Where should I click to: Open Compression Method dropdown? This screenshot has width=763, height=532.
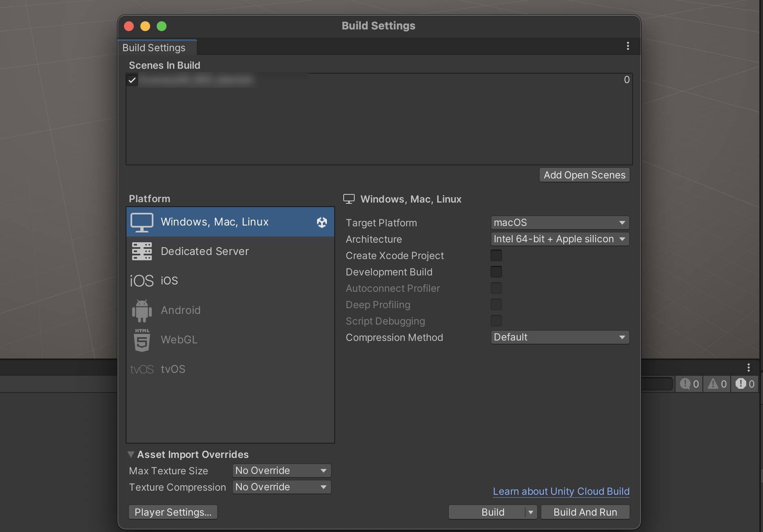pyautogui.click(x=560, y=337)
